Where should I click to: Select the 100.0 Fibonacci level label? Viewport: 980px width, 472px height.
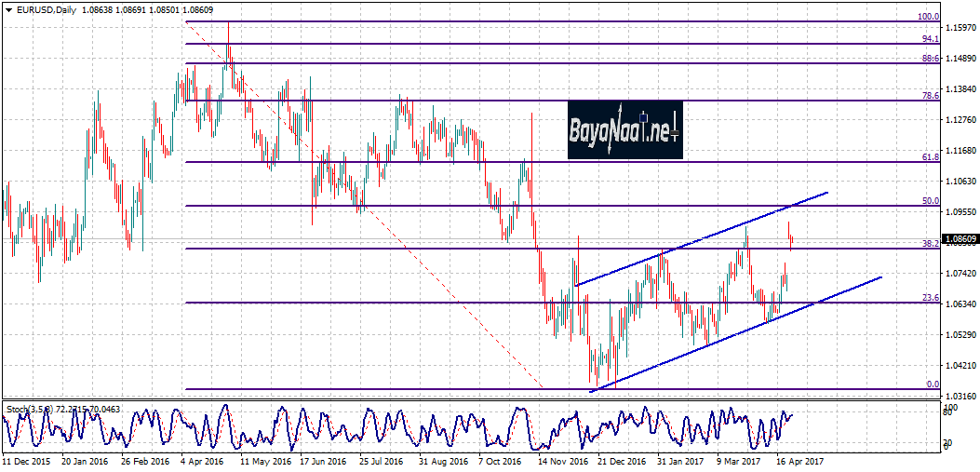pyautogui.click(x=928, y=16)
